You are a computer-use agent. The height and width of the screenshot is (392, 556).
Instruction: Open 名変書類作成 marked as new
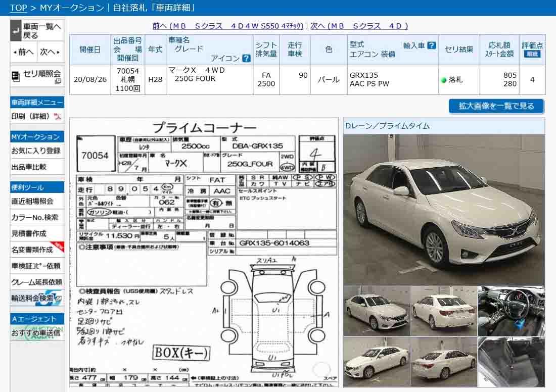pos(32,250)
